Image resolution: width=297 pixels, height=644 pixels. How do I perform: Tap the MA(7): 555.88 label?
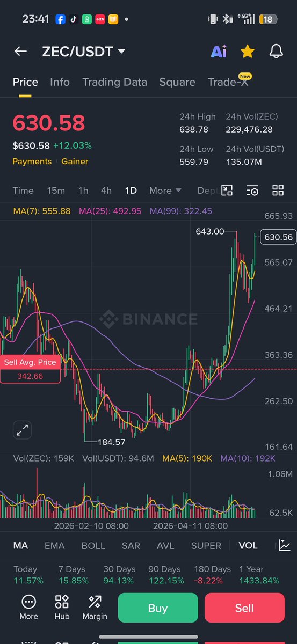41,211
